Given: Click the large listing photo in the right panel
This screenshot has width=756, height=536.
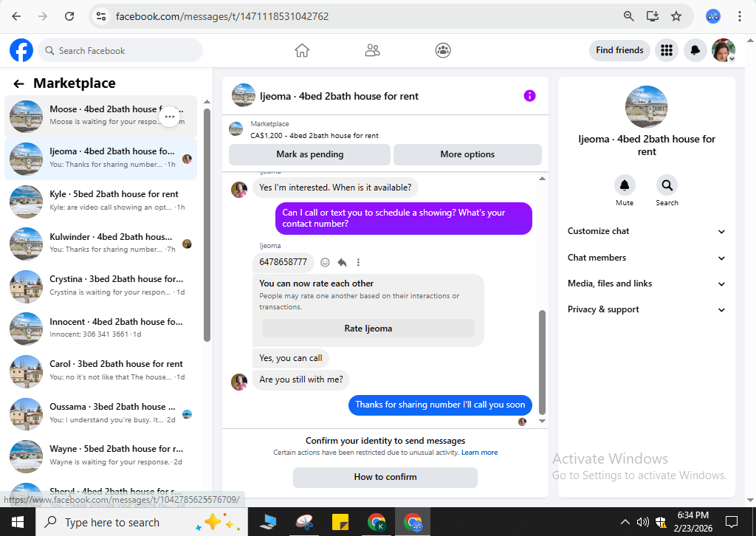Looking at the screenshot, I should pos(646,107).
